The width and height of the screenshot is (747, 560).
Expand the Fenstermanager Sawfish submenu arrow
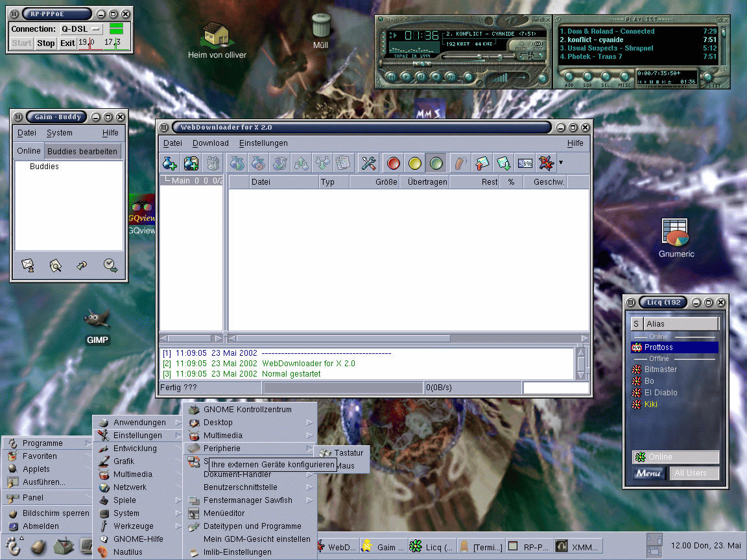[x=310, y=500]
